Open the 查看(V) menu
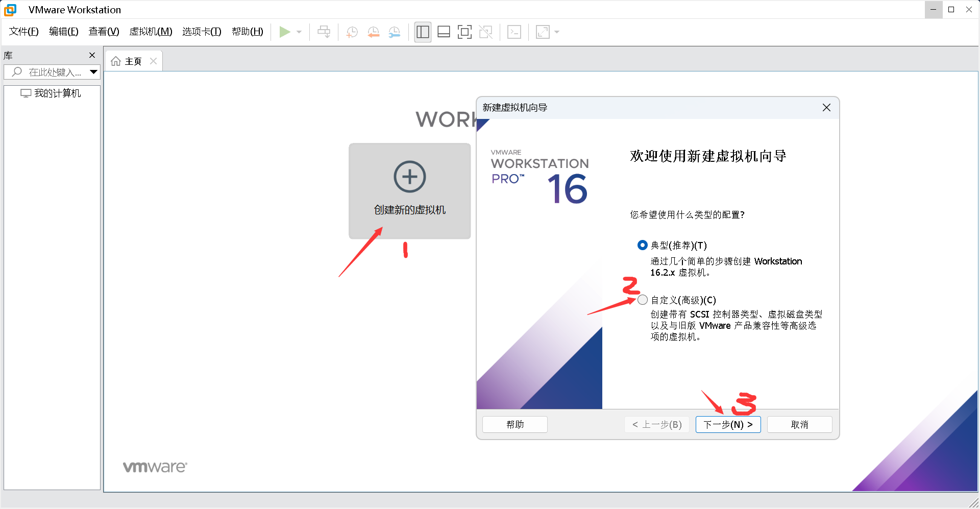 pos(104,32)
